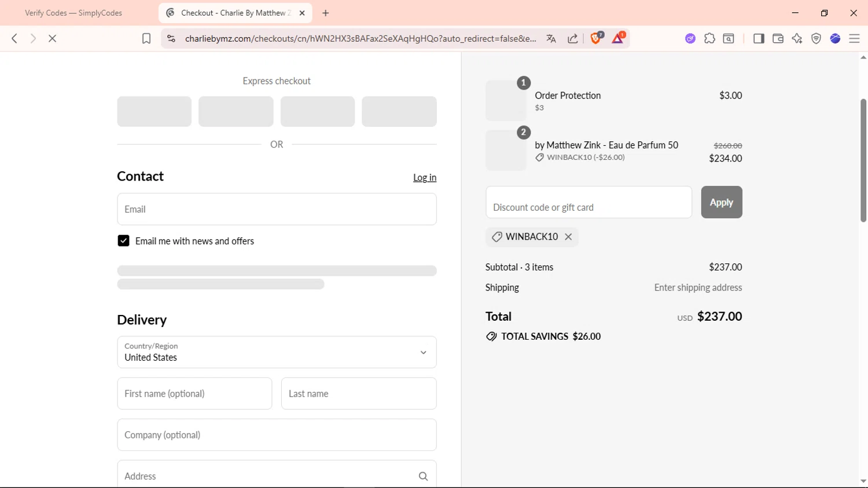The width and height of the screenshot is (868, 488).
Task: Click the Total $237.00 amount
Action: 719,317
